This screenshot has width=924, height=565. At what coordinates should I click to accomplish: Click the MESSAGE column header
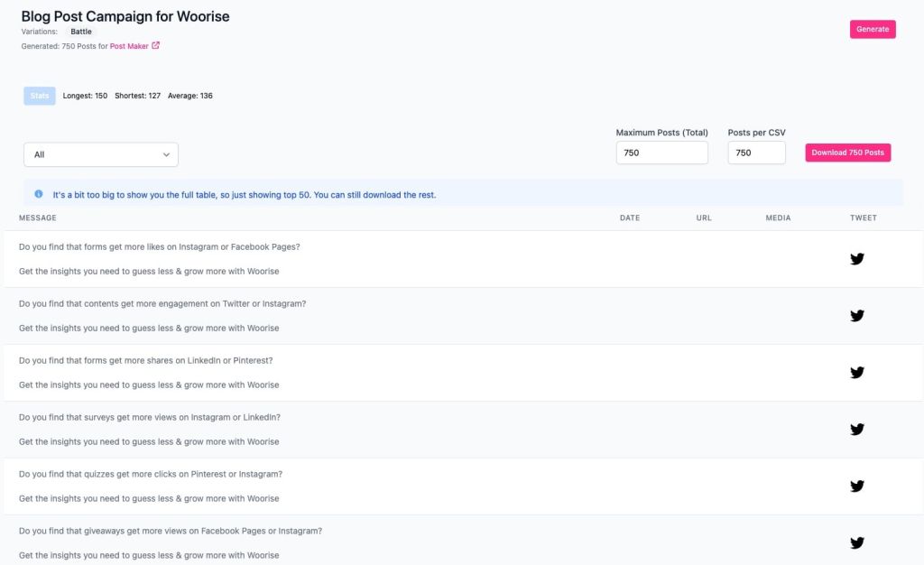click(38, 218)
